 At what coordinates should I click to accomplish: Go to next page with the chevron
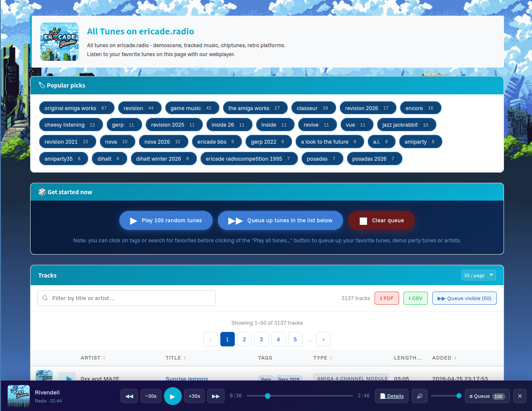point(324,339)
